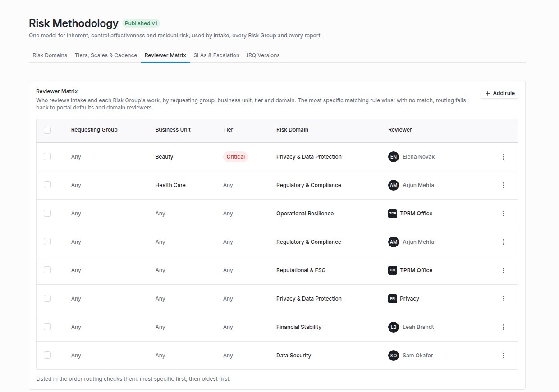Click the Published v1 status badge

[141, 23]
